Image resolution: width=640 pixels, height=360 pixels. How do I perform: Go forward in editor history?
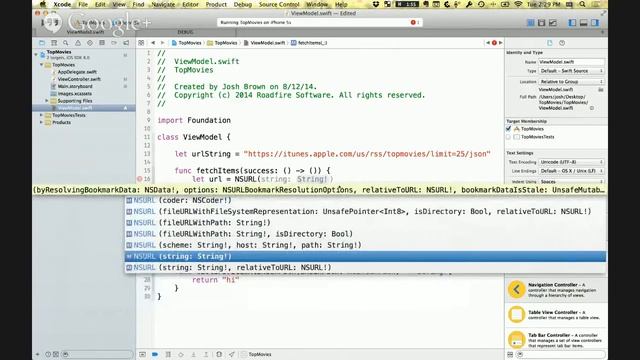click(162, 43)
